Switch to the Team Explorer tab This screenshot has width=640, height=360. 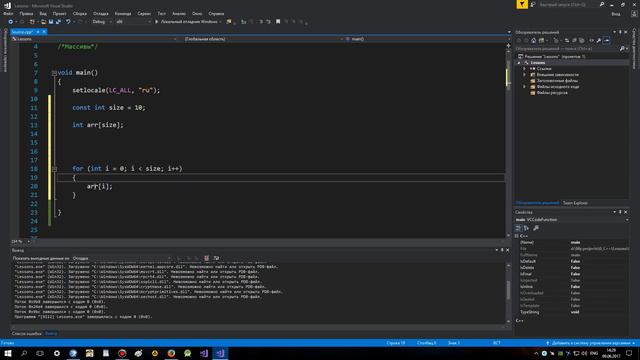tap(575, 203)
